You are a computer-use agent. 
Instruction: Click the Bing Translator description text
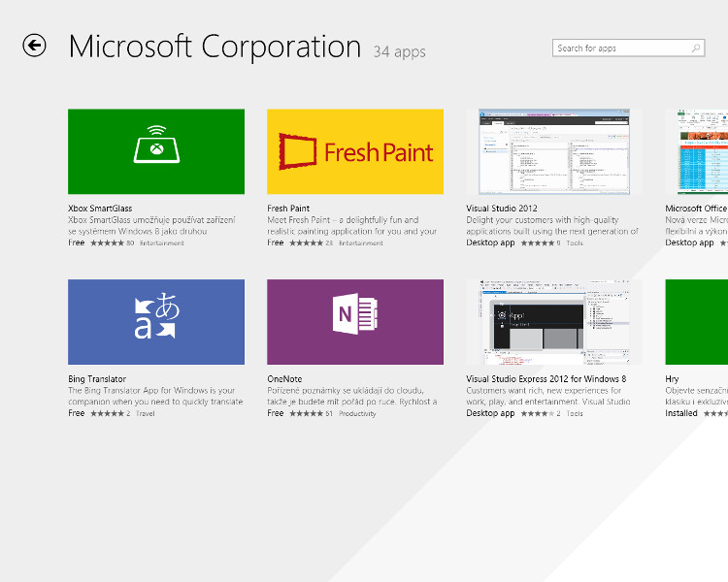pyautogui.click(x=155, y=397)
